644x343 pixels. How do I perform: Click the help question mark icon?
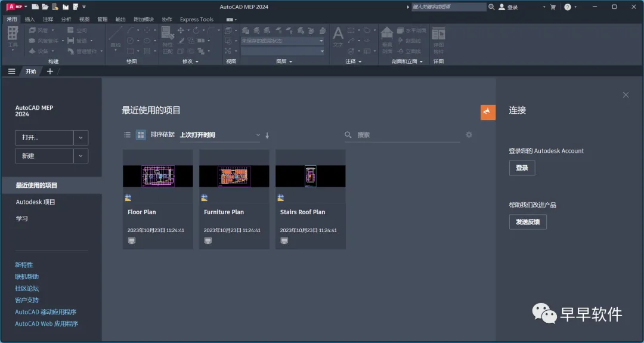[568, 7]
